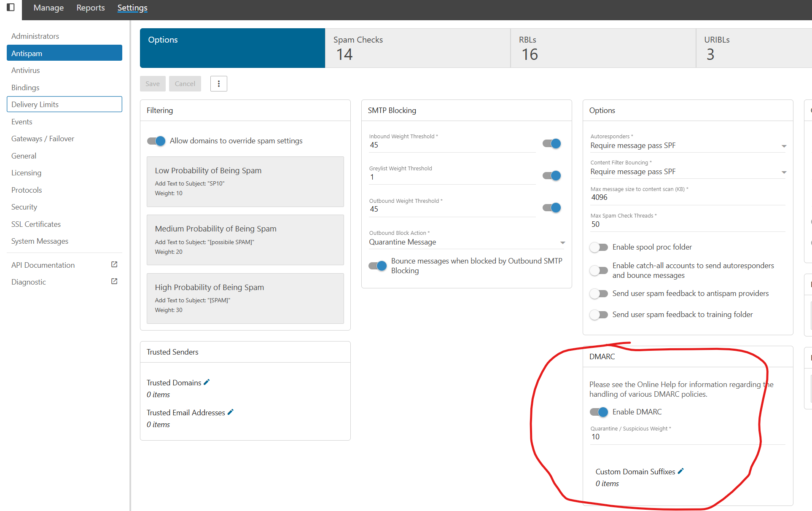Open the three-dot more actions menu
The width and height of the screenshot is (812, 511).
[x=218, y=84]
